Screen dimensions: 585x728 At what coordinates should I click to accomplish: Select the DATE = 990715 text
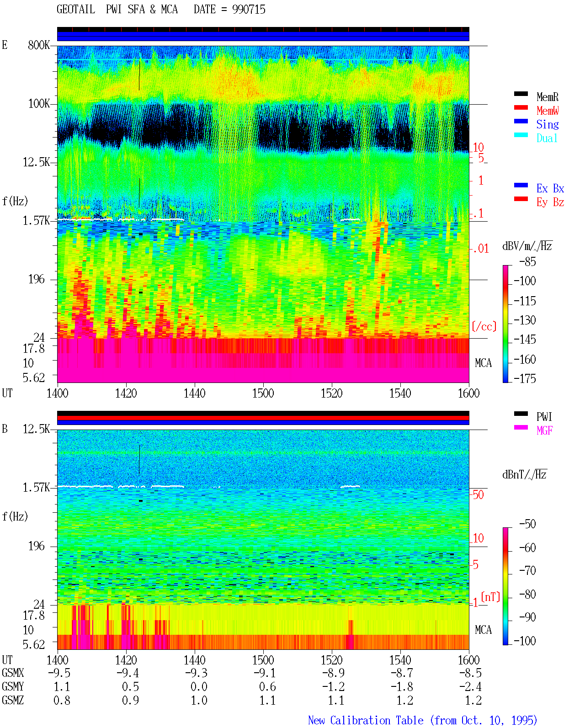[229, 10]
